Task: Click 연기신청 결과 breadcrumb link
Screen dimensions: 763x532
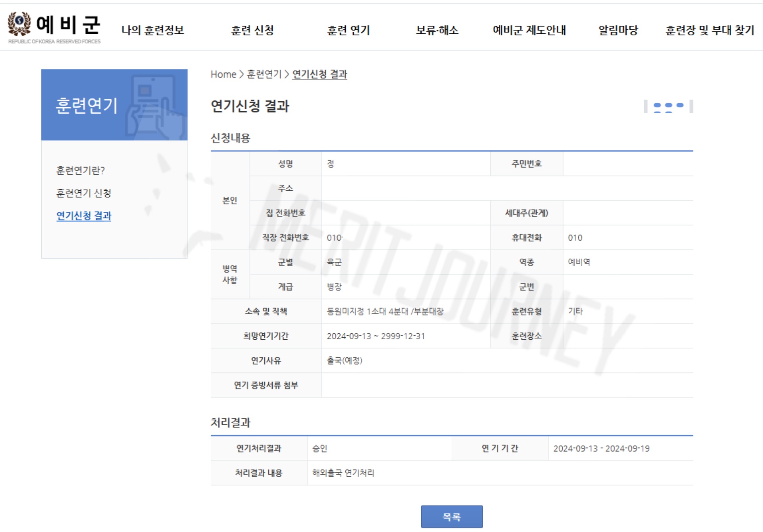Action: click(x=320, y=74)
